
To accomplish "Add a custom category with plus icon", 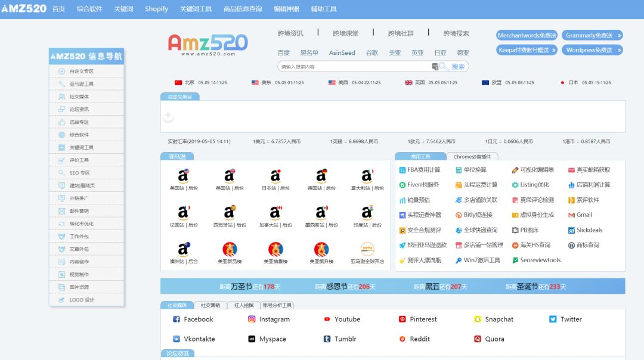I will tap(168, 116).
